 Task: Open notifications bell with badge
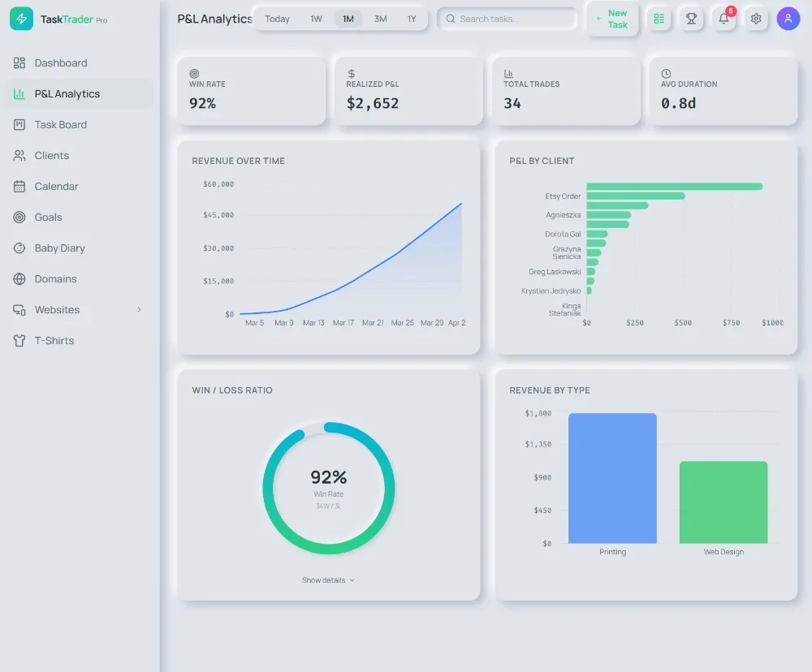tap(723, 19)
